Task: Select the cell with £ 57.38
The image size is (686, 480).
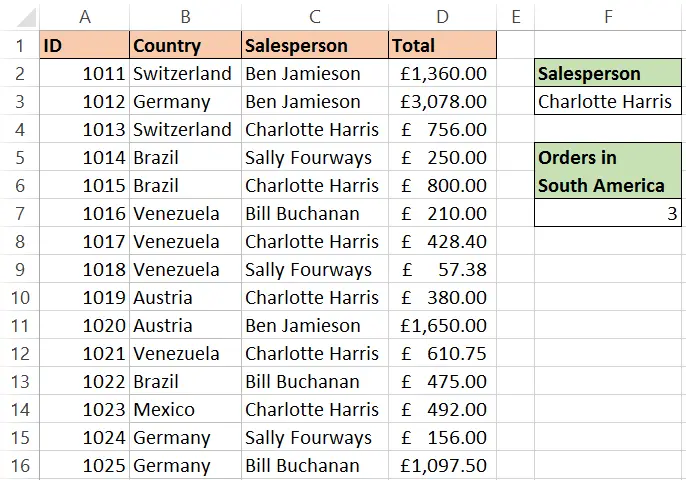Action: point(442,270)
